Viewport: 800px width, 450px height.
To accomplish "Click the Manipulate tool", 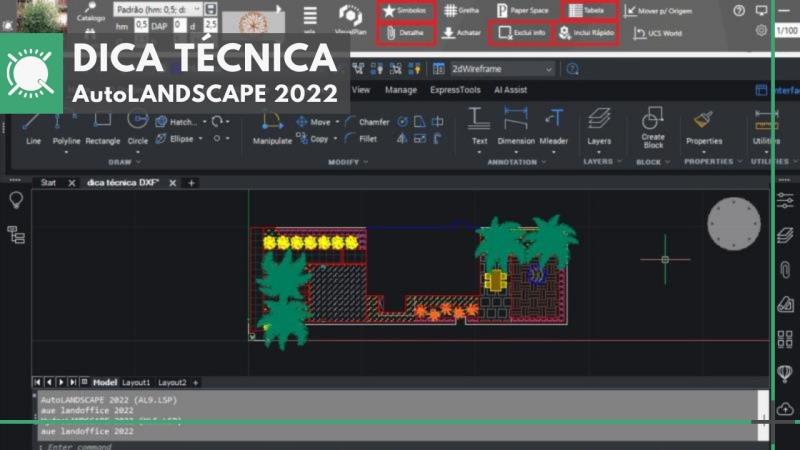I will click(272, 129).
